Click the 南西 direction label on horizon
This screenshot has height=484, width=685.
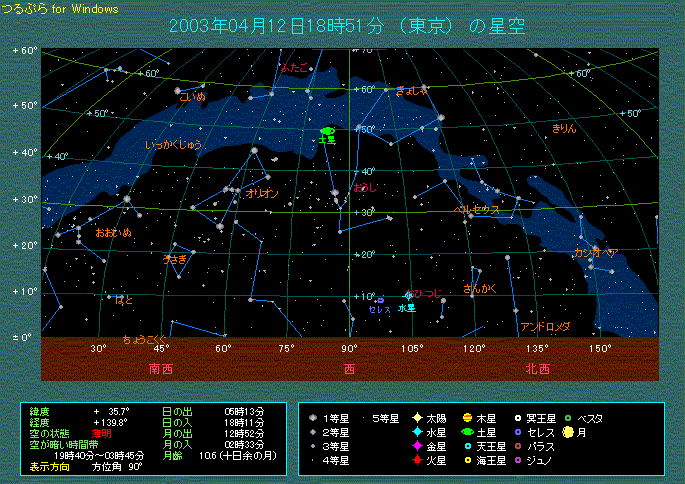click(160, 368)
